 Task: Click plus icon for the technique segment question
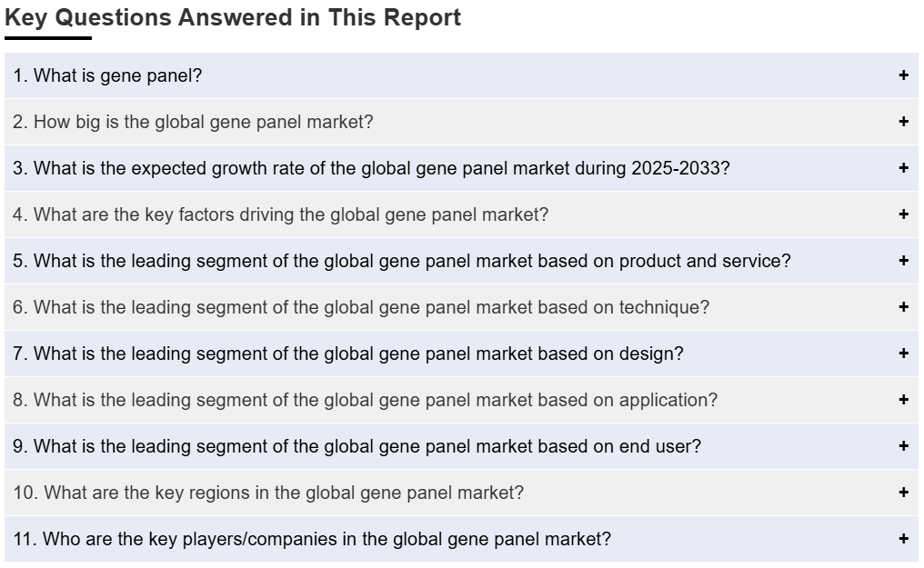click(x=903, y=306)
